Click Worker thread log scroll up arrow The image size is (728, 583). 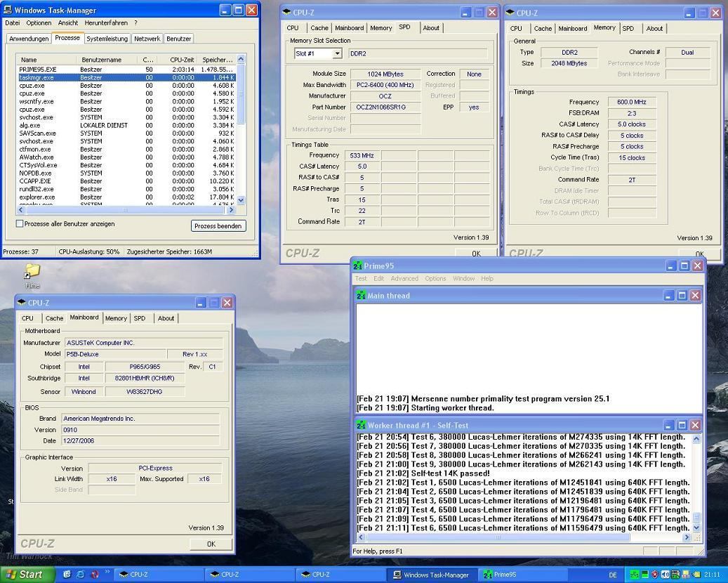click(x=696, y=438)
